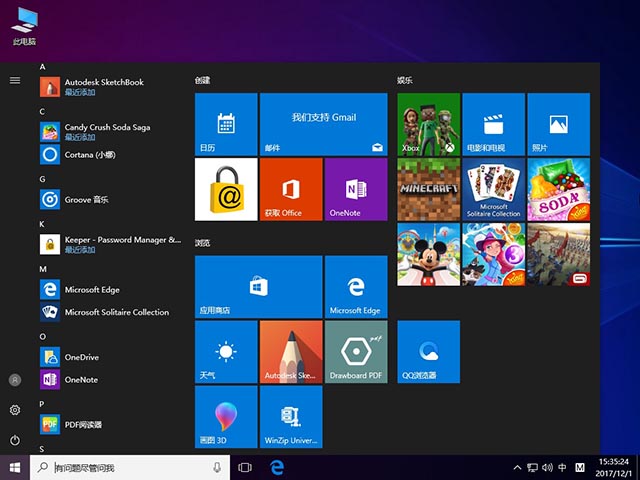Open Candy Crush Soda Saga from app list
The image size is (640, 480).
(x=110, y=132)
